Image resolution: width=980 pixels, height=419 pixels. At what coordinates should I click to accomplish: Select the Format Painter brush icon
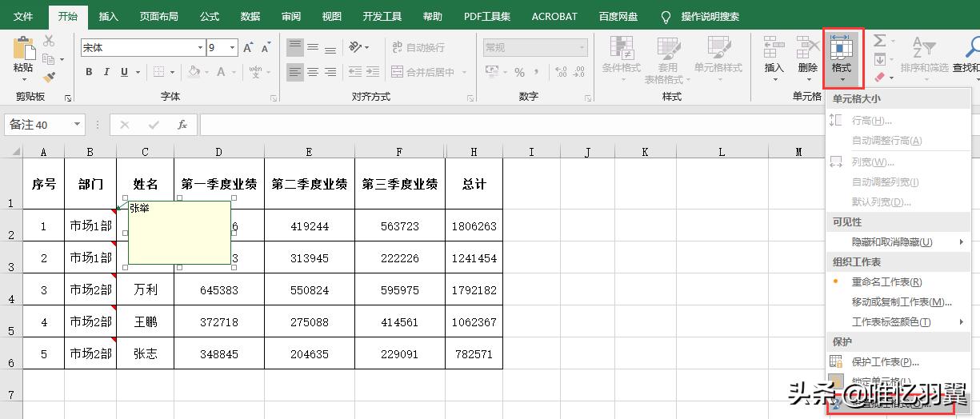pos(49,77)
